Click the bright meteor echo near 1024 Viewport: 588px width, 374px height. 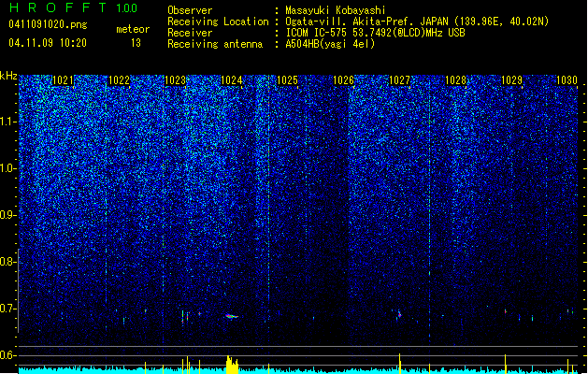(x=232, y=316)
